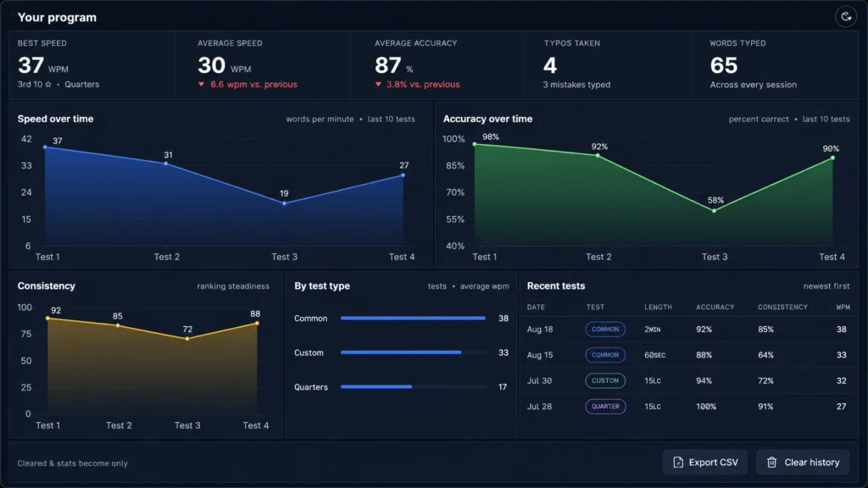
Task: Click the refresh icon at top right
Action: point(846,17)
